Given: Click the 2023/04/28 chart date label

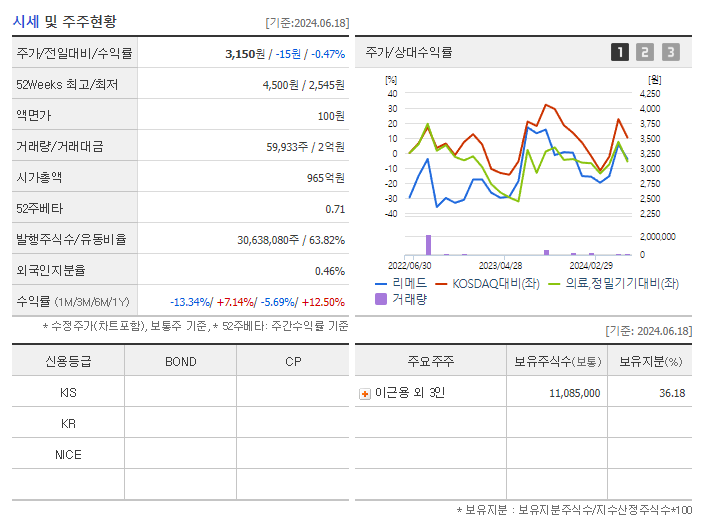Looking at the screenshot, I should [x=500, y=266].
